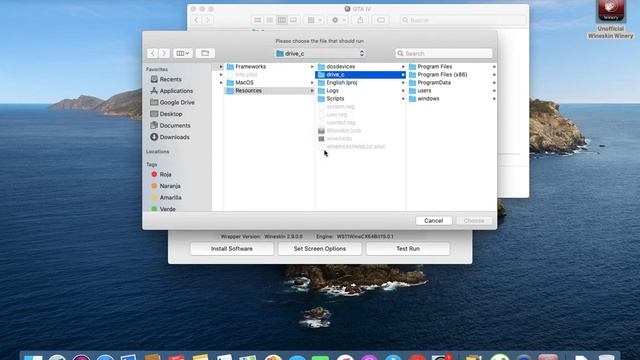Expand windows folder with its right chevron
640x360 pixels.
(x=494, y=99)
